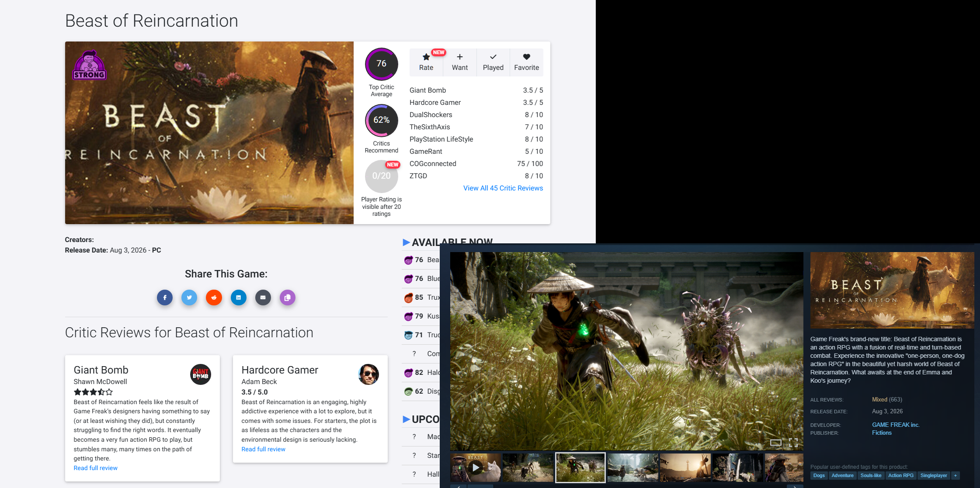Viewport: 980px width, 488px height.
Task: Click the GameRant 5 / 10 row
Action: tap(476, 152)
